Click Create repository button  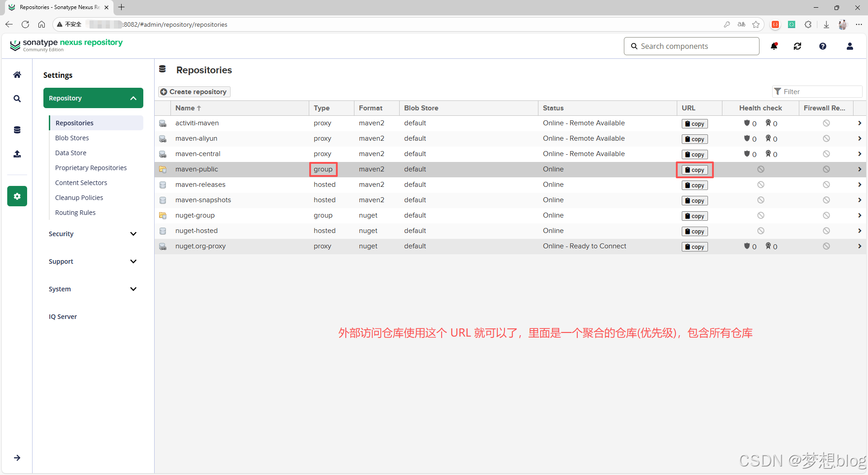194,92
